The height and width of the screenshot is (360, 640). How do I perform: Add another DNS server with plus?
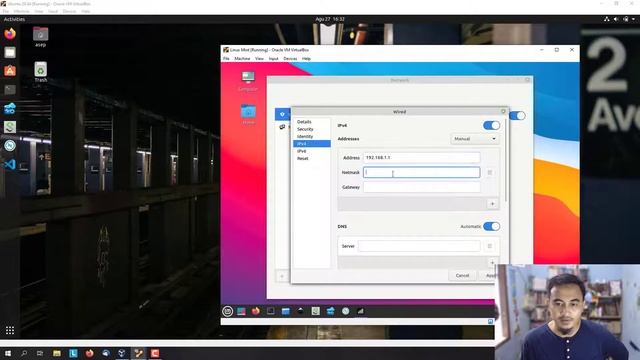click(x=492, y=262)
